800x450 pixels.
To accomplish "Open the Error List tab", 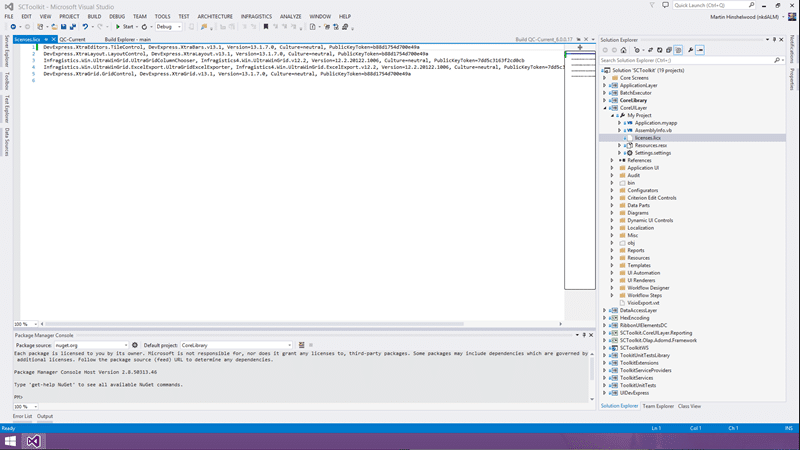I will (x=22, y=416).
